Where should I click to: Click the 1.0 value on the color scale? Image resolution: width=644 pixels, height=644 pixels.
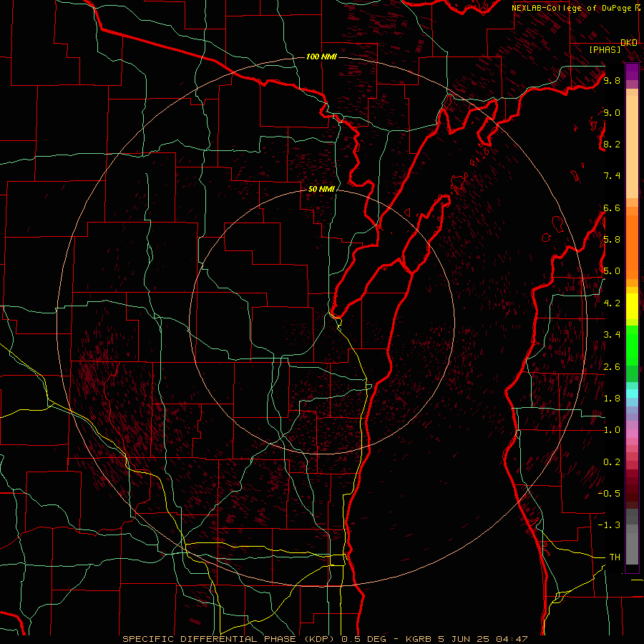[612, 430]
